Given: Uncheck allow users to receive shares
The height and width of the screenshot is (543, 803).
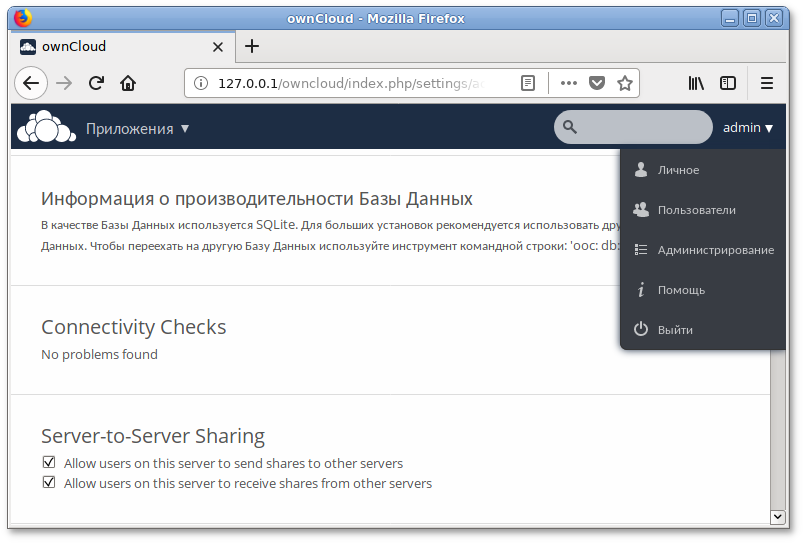Looking at the screenshot, I should [49, 483].
